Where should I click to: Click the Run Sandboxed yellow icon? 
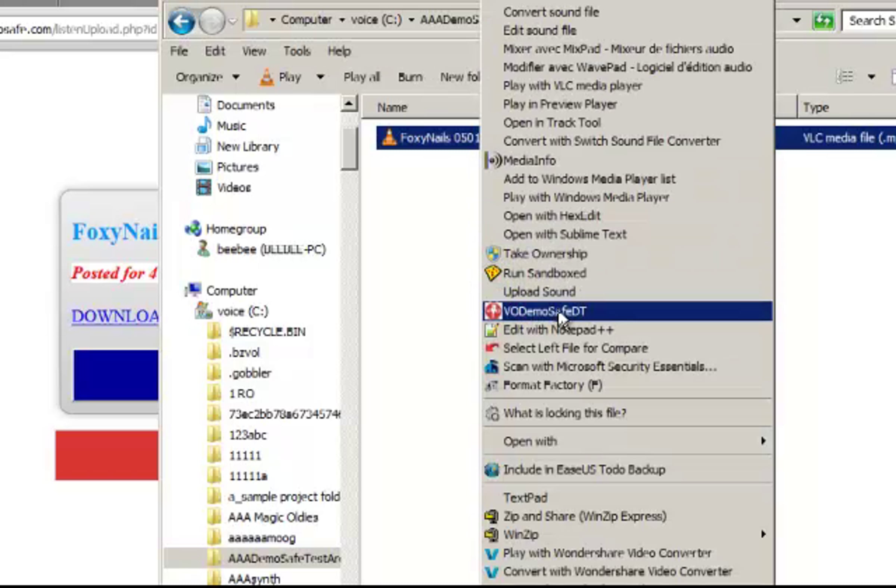492,273
